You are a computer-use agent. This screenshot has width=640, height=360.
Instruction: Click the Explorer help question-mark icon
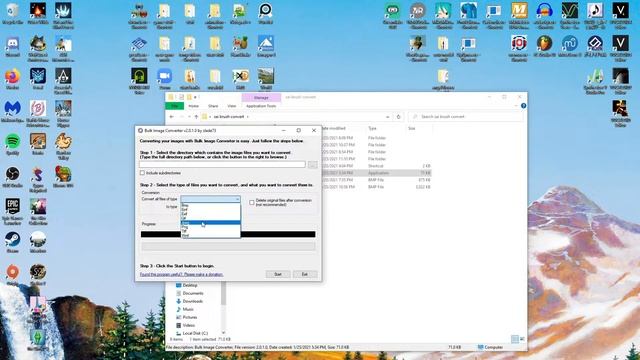click(x=523, y=106)
